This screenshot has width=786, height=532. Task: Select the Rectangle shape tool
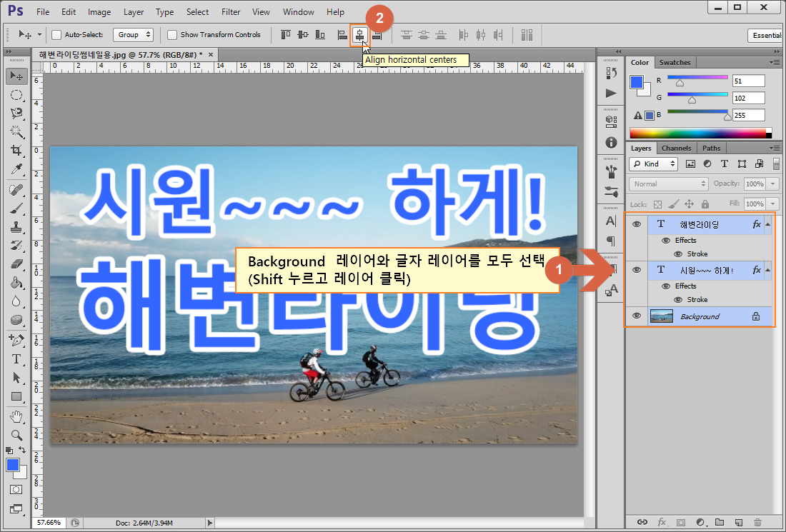(x=16, y=396)
